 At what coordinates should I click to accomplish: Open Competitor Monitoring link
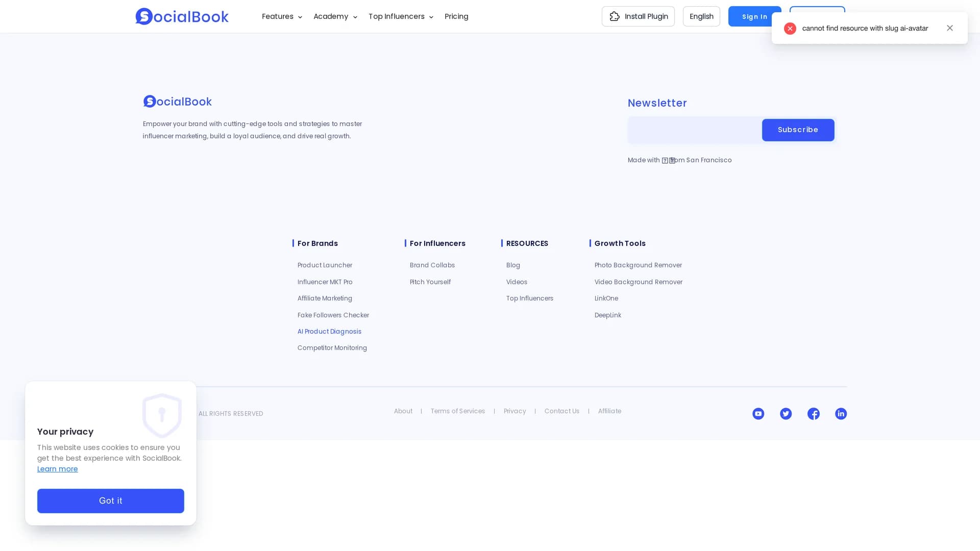click(x=332, y=348)
